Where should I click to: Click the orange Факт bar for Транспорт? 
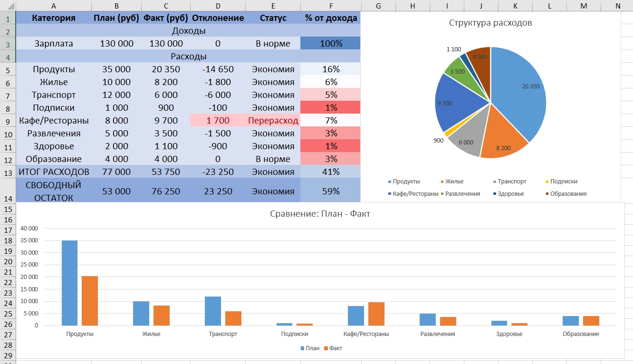tap(233, 318)
